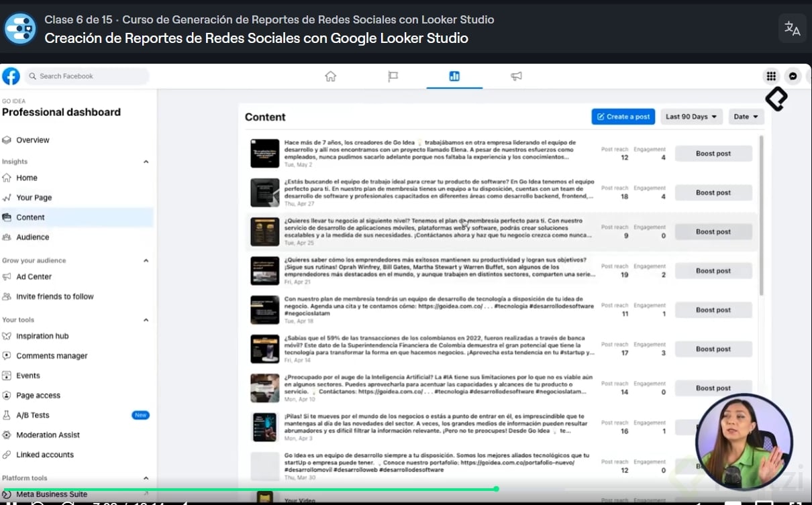Viewport: 812px width, 505px height.
Task: Open the Facebook Home feed icon
Action: coord(330,76)
